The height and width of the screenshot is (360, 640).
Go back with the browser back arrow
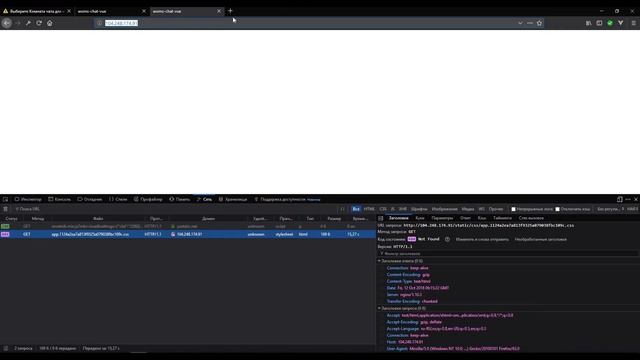7,23
